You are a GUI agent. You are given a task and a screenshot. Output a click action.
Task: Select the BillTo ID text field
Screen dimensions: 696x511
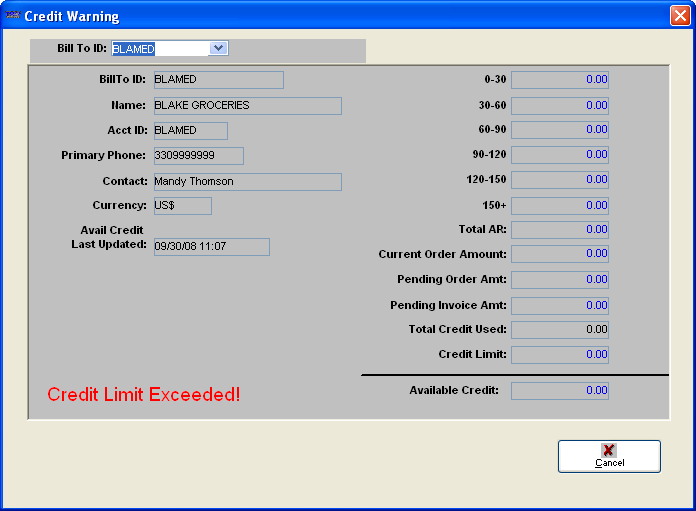(x=217, y=80)
